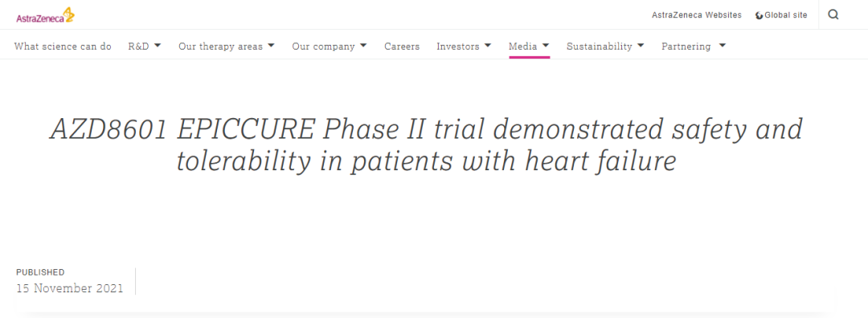Image resolution: width=868 pixels, height=318 pixels.
Task: Go to the Careers page
Action: (x=402, y=47)
